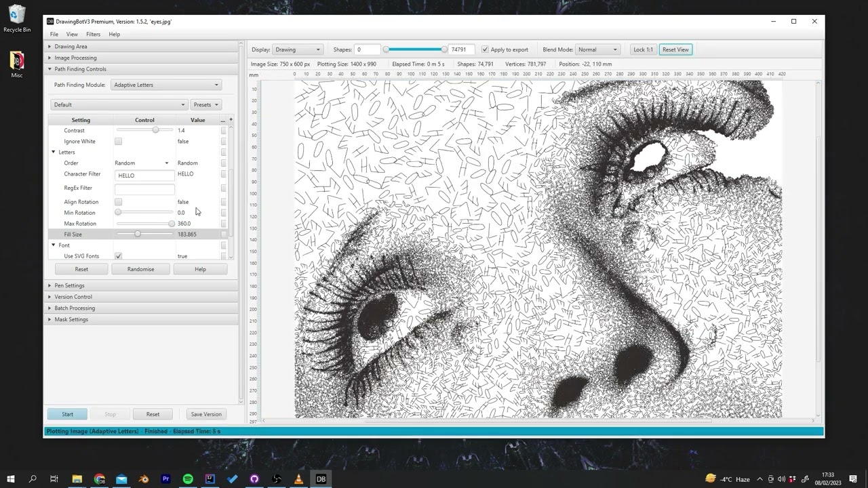Open the Help menu
Image resolution: width=868 pixels, height=488 pixels.
[115, 35]
